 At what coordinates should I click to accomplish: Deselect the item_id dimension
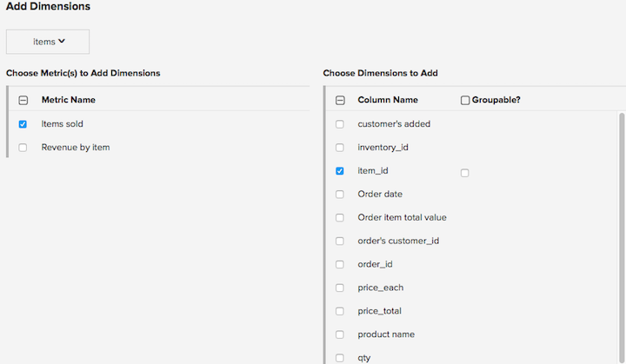pos(340,171)
